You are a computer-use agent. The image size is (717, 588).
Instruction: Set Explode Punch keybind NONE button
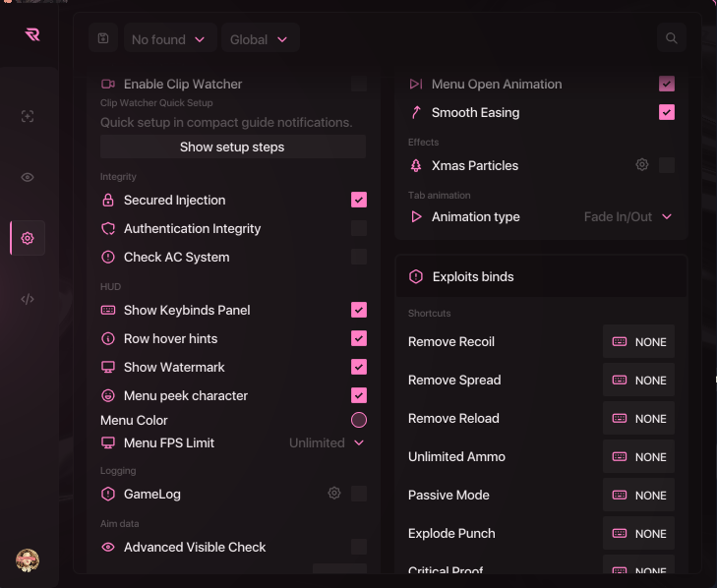pyautogui.click(x=638, y=534)
